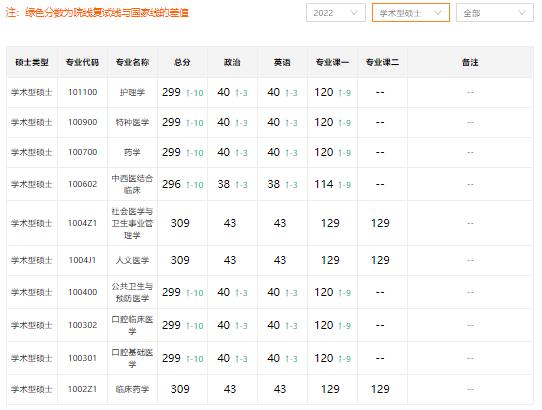The width and height of the screenshot is (542, 410).
Task: Open the 2022 year dropdown
Action: click(336, 13)
